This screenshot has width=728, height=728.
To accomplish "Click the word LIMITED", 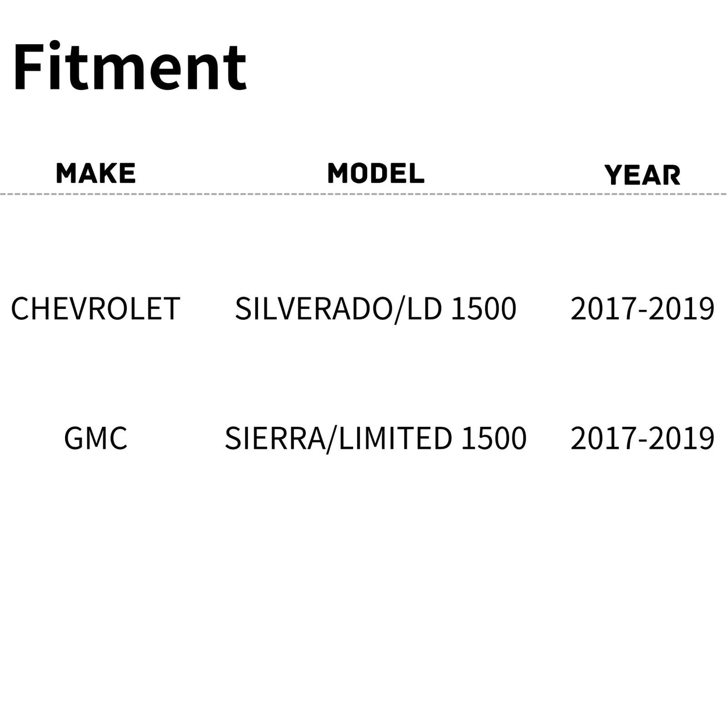I will point(395,438).
